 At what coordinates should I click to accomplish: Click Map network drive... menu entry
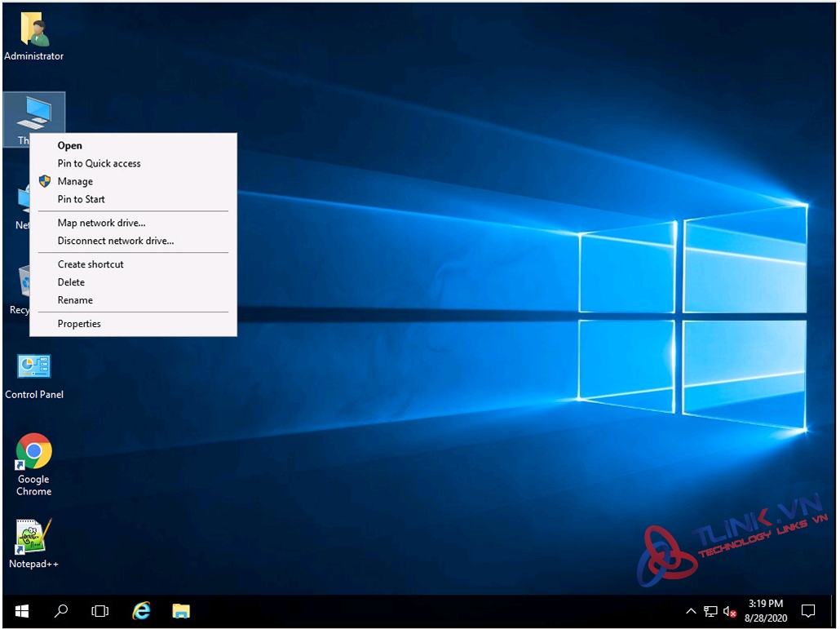tap(101, 223)
